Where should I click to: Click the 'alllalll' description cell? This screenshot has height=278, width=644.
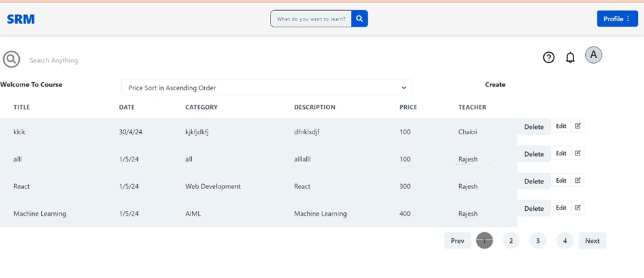(x=302, y=159)
